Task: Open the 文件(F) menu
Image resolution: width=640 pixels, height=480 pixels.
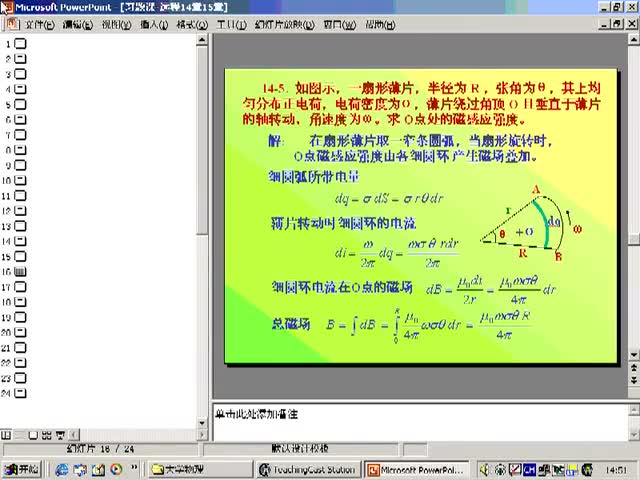Action: [x=40, y=25]
